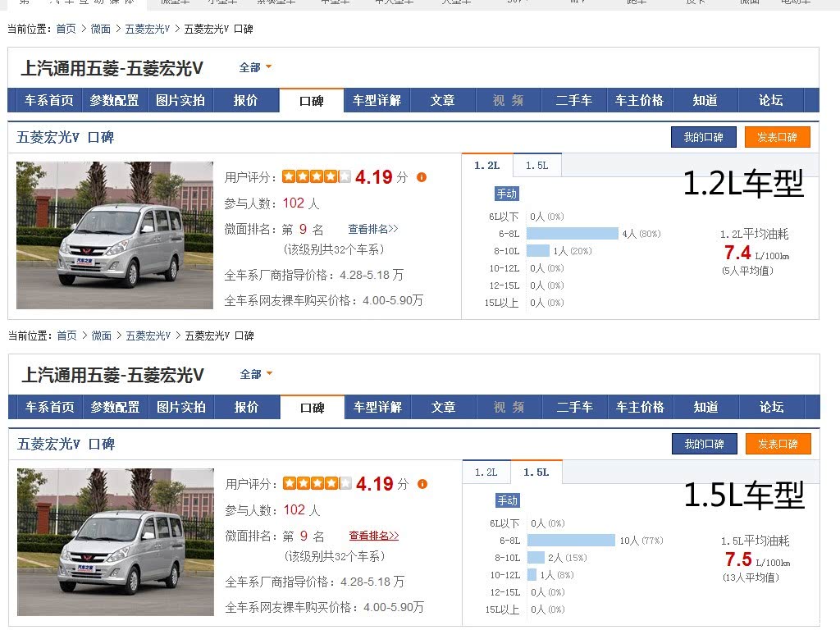Follow the red underlined 查看排名>> link
The width and height of the screenshot is (840, 630).
pyautogui.click(x=374, y=536)
